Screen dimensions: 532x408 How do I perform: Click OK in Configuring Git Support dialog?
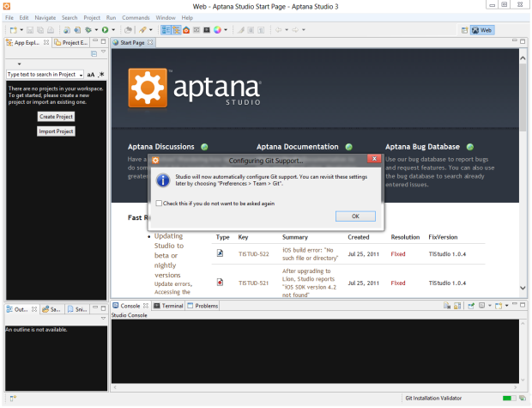pos(355,216)
